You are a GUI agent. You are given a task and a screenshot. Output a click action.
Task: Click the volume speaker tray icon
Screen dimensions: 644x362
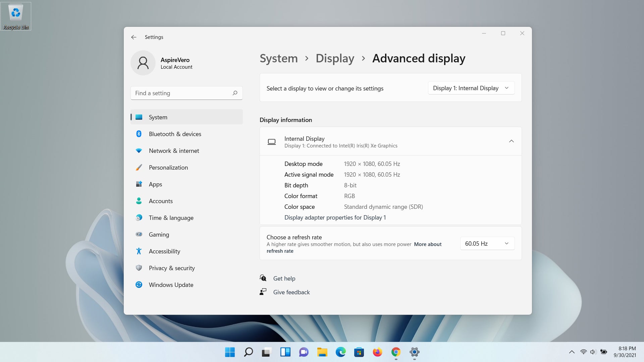click(593, 352)
